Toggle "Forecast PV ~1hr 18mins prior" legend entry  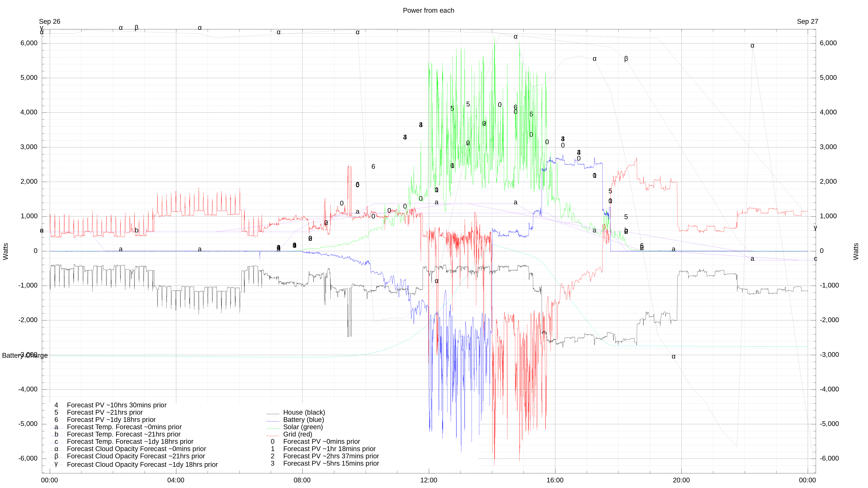pyautogui.click(x=329, y=449)
